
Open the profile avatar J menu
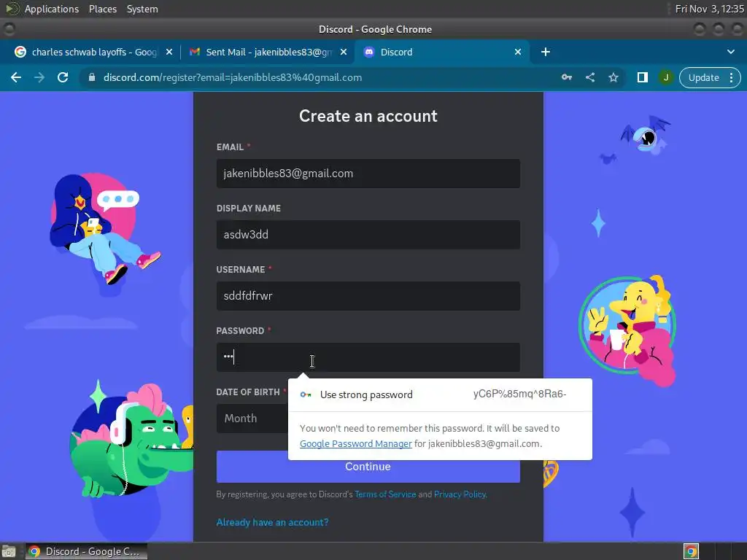pos(665,77)
